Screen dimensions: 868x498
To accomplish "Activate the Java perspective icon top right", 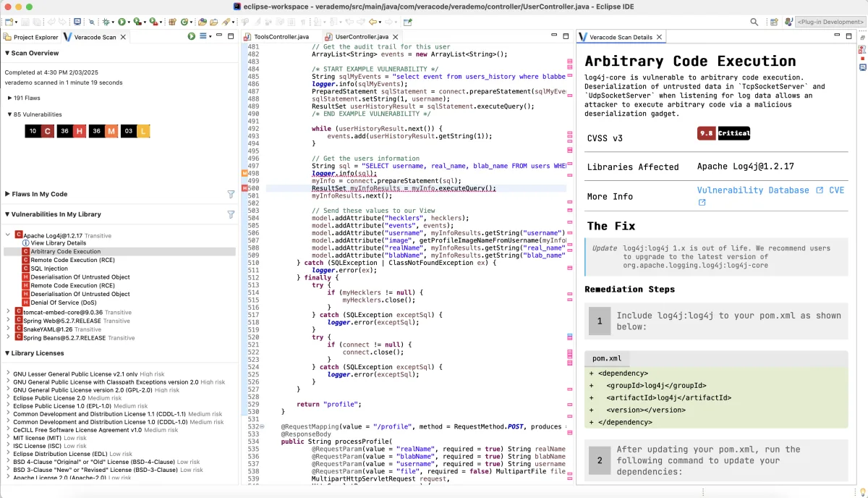I will tap(789, 22).
